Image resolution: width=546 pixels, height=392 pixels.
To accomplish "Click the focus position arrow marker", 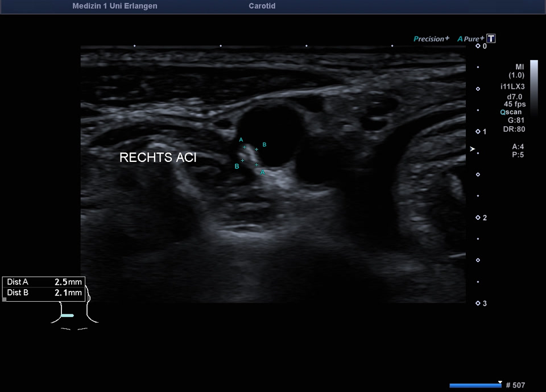I will point(472,149).
